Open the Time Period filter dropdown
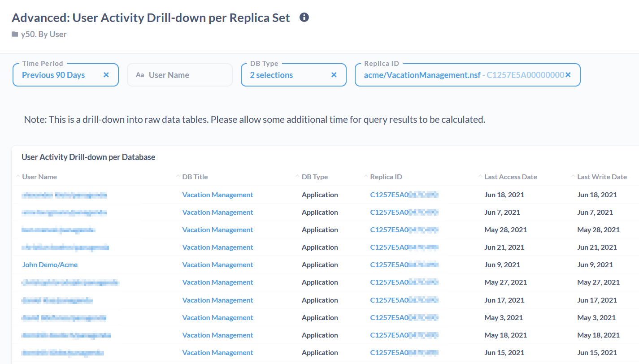Screen dimensions: 639x364 click(x=54, y=75)
